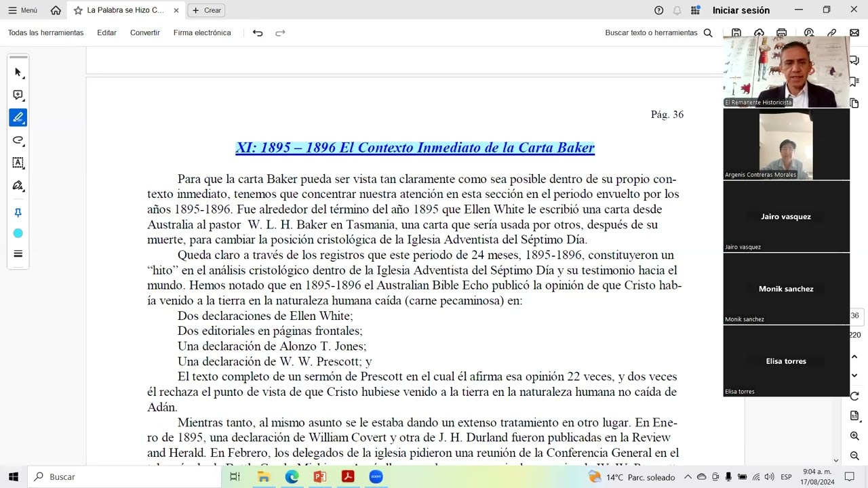Select Monik sanchez participant tile

click(787, 289)
